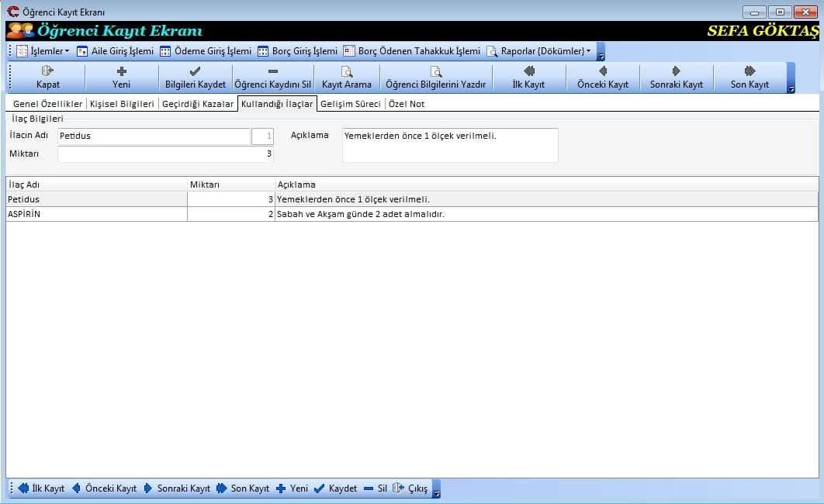Expand the top toolbar overflow arrow
The width and height of the screenshot is (824, 504).
(791, 89)
